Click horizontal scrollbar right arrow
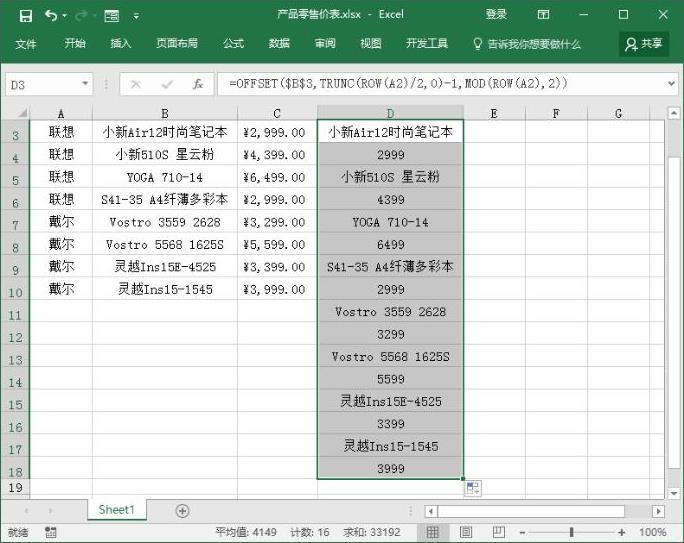The width and height of the screenshot is (684, 543). pyautogui.click(x=658, y=511)
